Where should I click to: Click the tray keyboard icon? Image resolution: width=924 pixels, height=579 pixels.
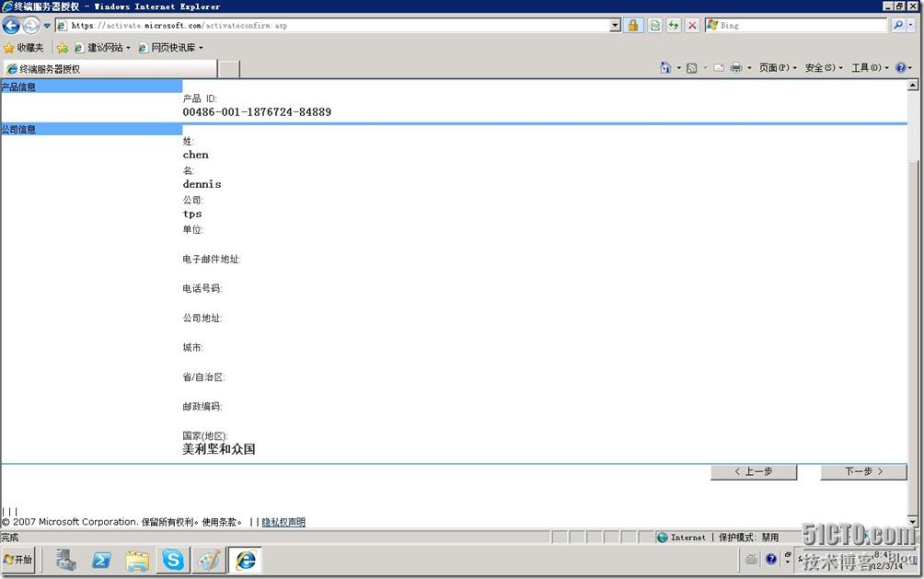[752, 559]
